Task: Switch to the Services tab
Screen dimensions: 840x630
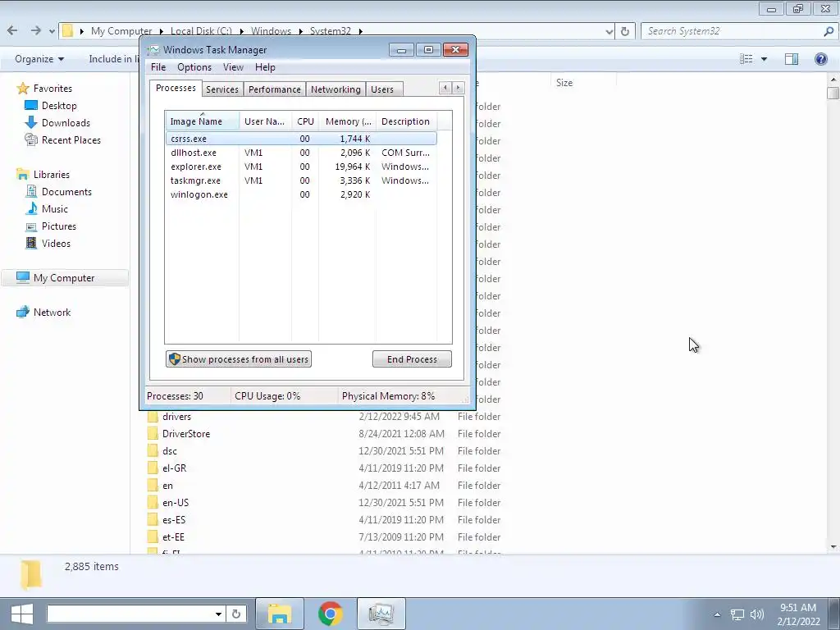Action: click(x=222, y=89)
